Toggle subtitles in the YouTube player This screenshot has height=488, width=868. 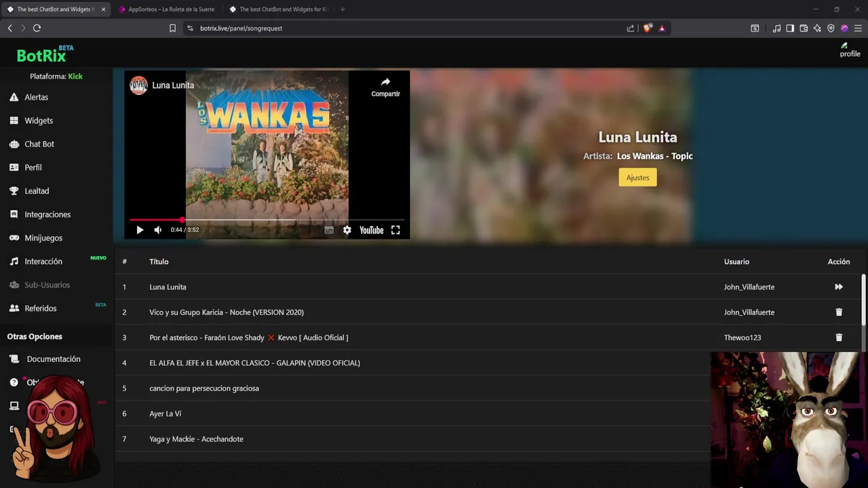[x=329, y=230]
